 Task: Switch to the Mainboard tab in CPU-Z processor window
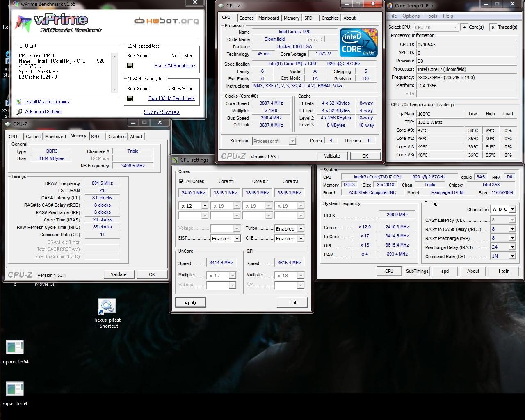tap(269, 18)
